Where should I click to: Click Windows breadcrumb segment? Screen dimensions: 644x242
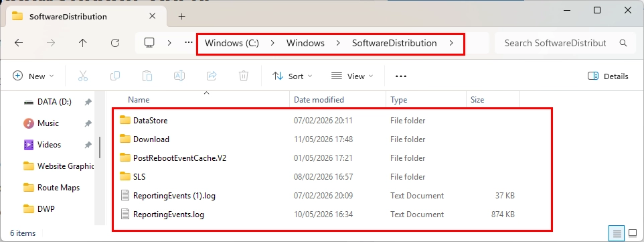(x=305, y=43)
